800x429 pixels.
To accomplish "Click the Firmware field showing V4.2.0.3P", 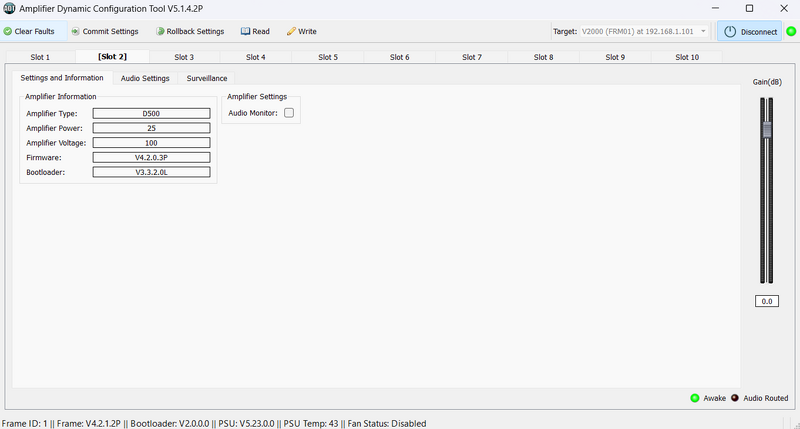I will (x=151, y=158).
